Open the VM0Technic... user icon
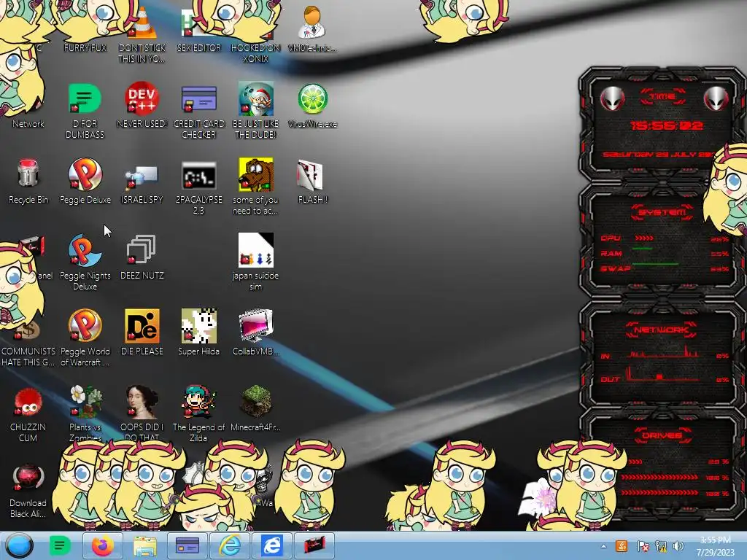The height and width of the screenshot is (560, 747). tap(312, 28)
